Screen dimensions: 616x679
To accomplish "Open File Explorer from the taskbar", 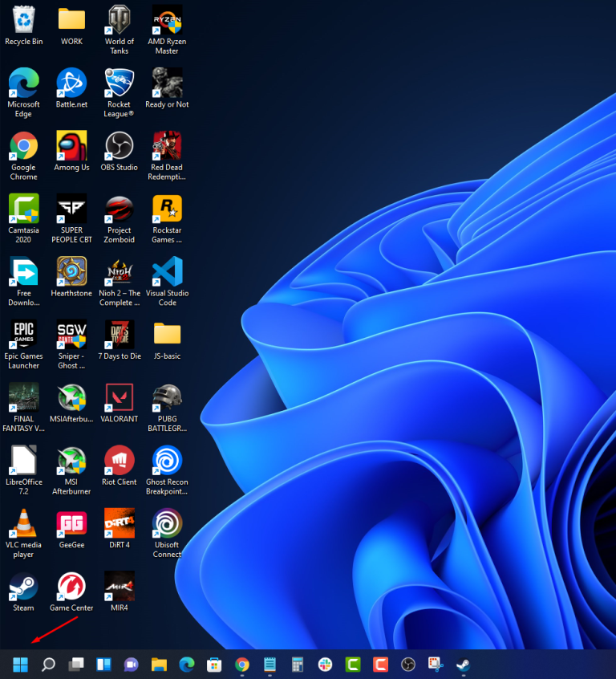I will click(x=159, y=664).
